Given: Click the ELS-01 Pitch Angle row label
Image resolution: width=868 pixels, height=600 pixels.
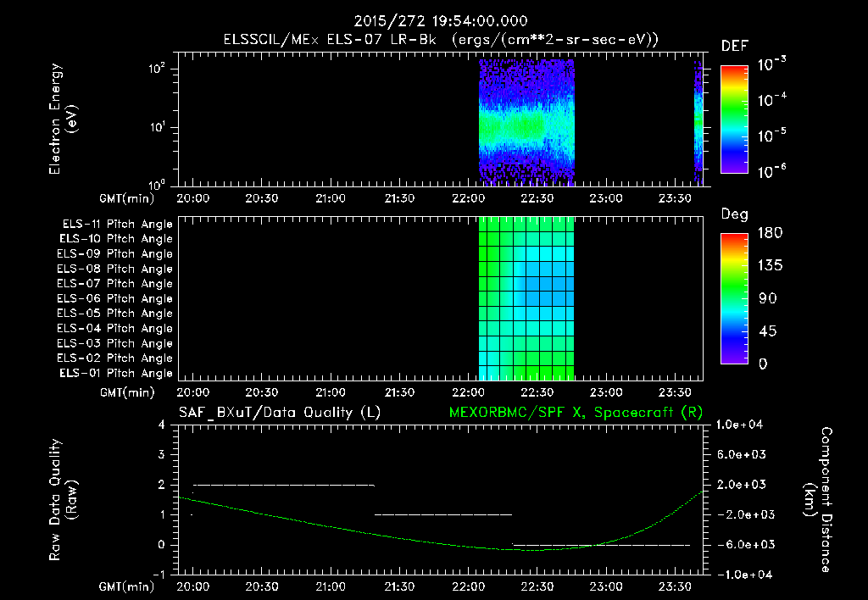Looking at the screenshot, I should pos(116,373).
